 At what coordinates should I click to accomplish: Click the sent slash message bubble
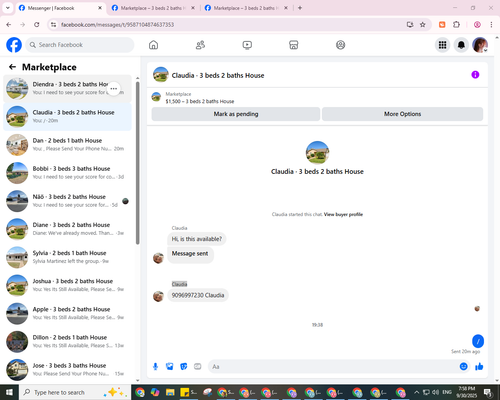[x=478, y=341]
